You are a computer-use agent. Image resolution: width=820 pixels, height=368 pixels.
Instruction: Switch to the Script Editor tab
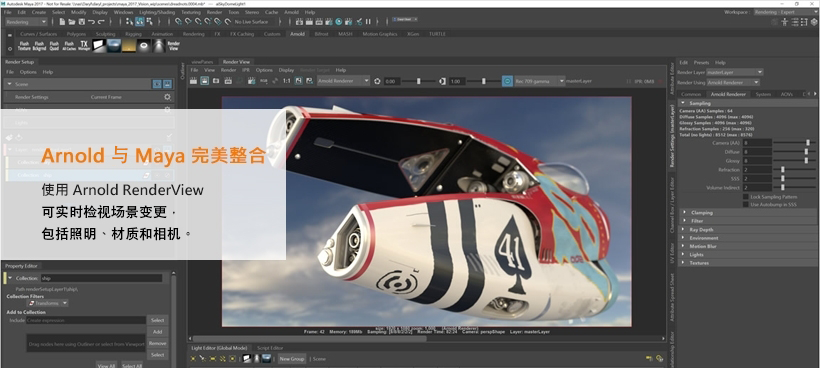(270, 348)
